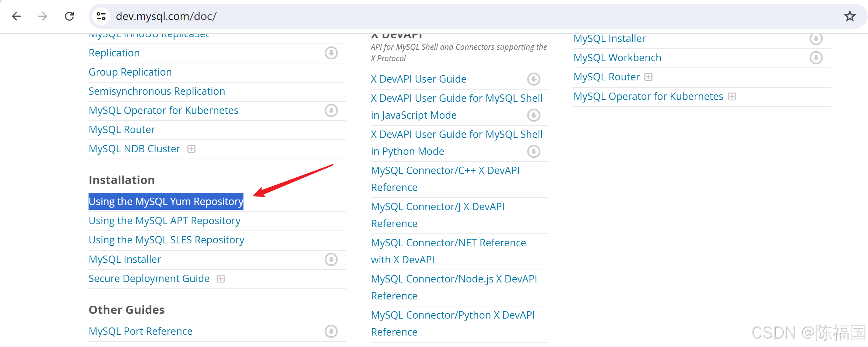Open the Replication link
868x347 pixels.
[x=114, y=53]
